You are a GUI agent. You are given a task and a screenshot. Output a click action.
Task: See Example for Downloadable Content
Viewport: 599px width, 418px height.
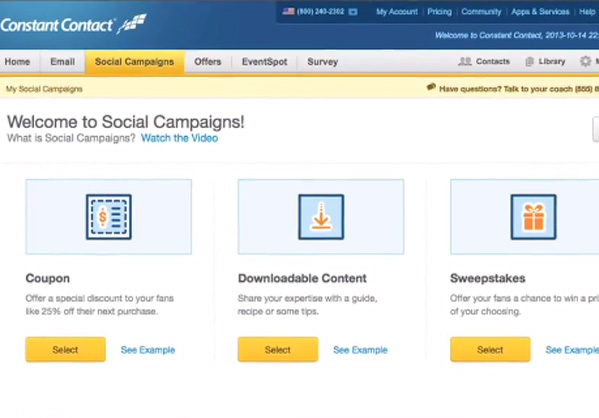tap(360, 350)
